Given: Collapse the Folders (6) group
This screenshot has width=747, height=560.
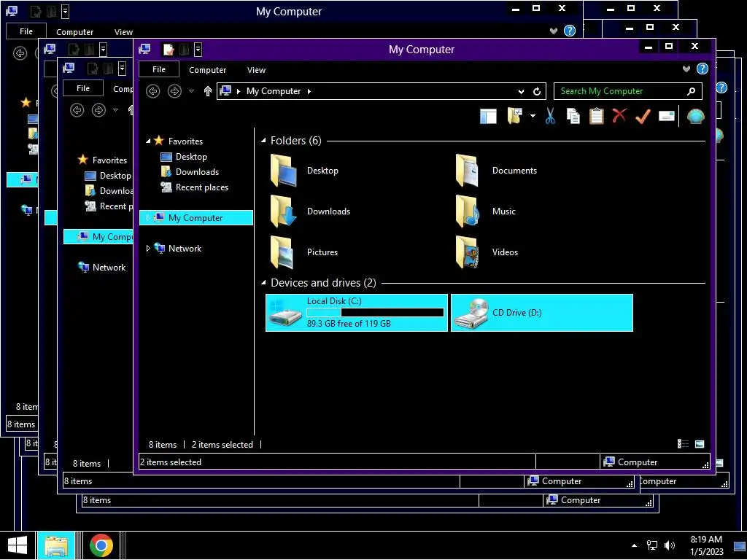Looking at the screenshot, I should (x=263, y=141).
